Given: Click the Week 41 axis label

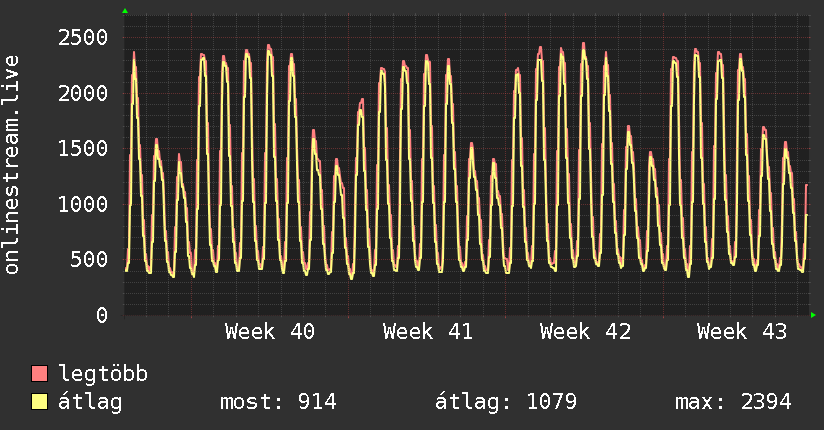Looking at the screenshot, I should (x=427, y=332).
